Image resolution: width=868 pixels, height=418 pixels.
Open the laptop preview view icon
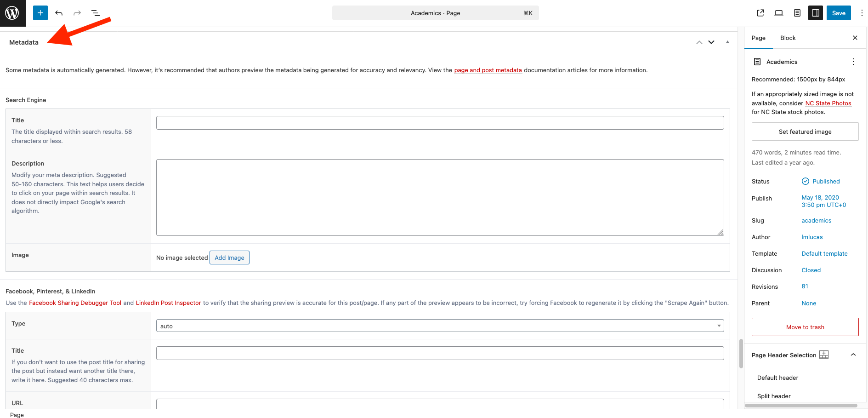779,13
